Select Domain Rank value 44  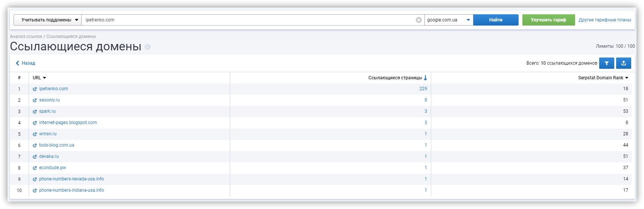[x=626, y=145]
